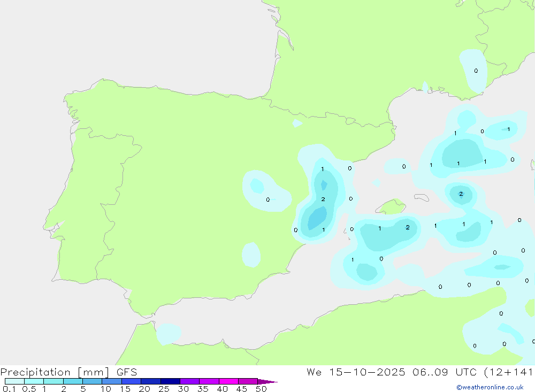Pick the 10–15 mm legend color swatch
Screen dimensions: 535x392
(112, 381)
